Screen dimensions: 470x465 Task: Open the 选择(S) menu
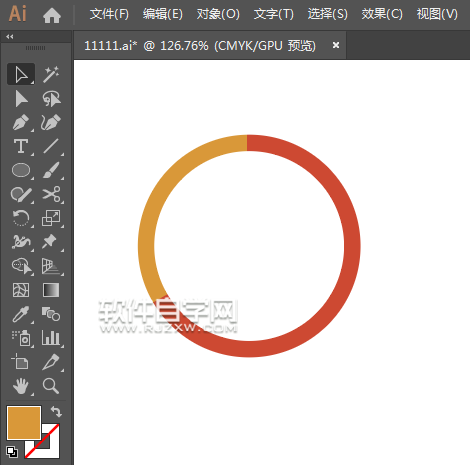pos(327,14)
